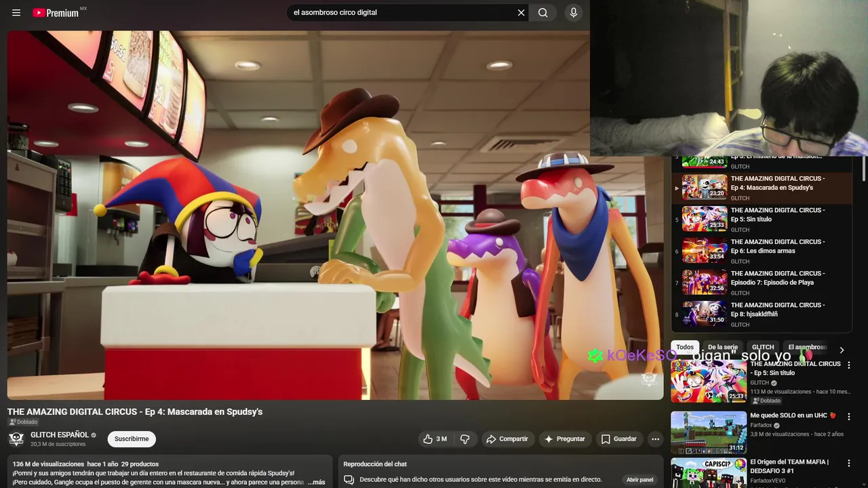Image resolution: width=868 pixels, height=488 pixels.
Task: Open chat replay with Abrir panel
Action: click(x=639, y=480)
